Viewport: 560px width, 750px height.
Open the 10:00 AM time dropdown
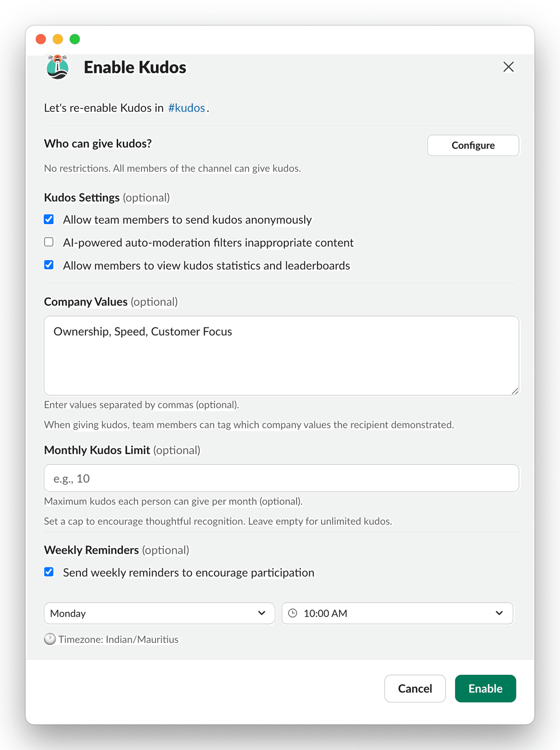[x=398, y=613]
